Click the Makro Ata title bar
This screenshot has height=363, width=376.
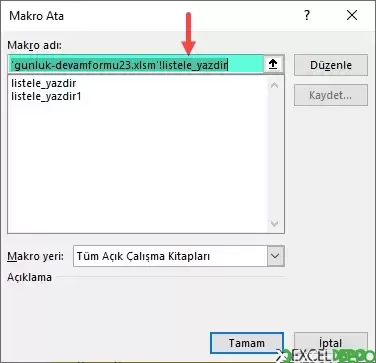pos(150,16)
